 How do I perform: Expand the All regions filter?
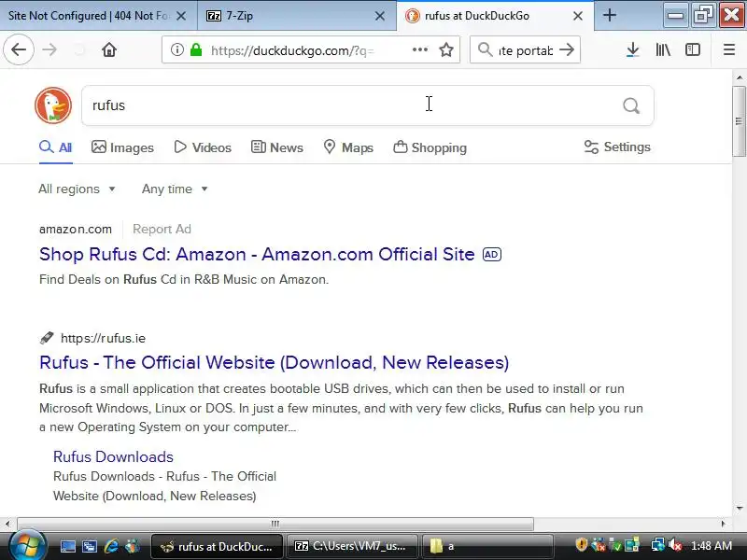tap(77, 189)
